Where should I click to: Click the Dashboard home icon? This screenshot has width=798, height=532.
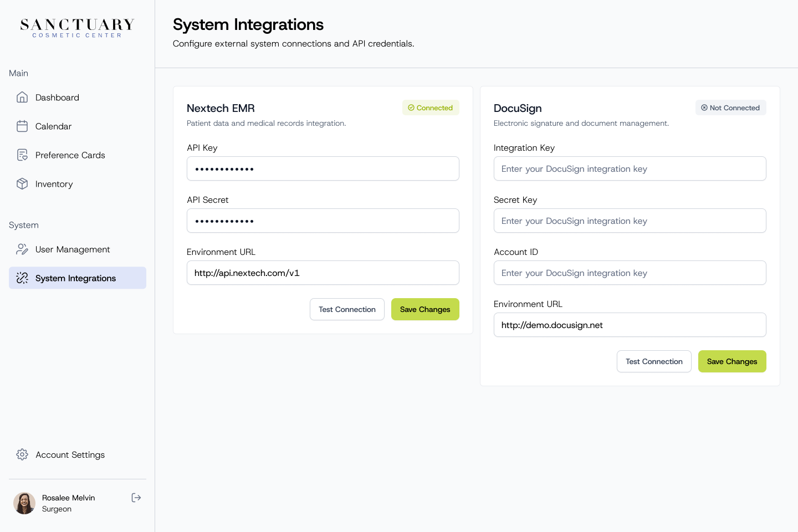coord(22,98)
